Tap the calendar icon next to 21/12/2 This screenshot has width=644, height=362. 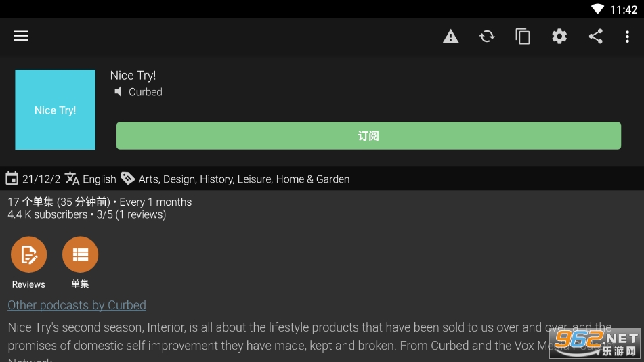12,179
